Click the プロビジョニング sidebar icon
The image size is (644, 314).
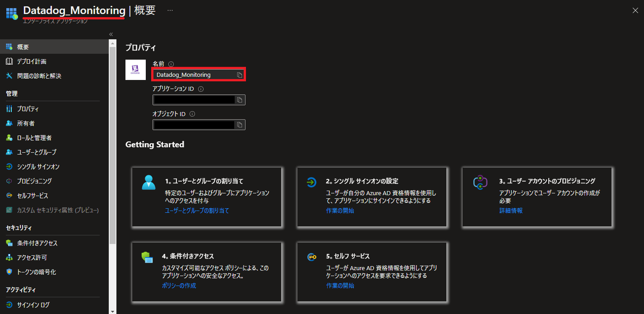coord(9,181)
